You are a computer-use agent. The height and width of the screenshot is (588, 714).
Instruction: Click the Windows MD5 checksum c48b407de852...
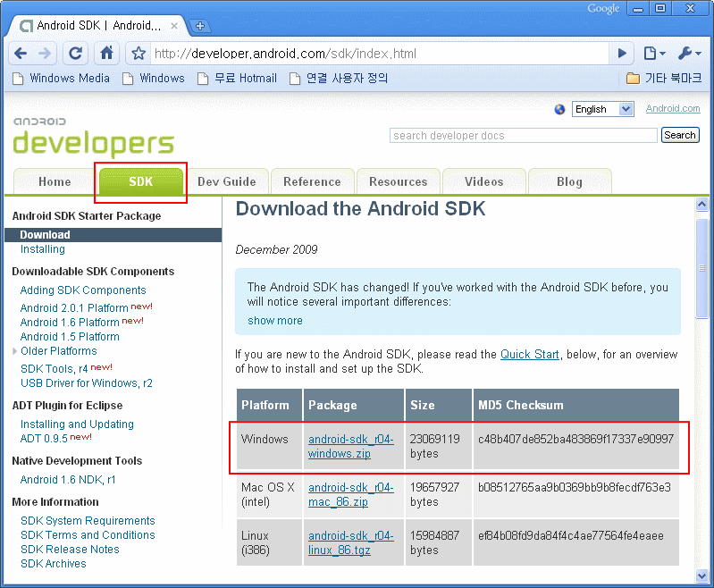(575, 439)
